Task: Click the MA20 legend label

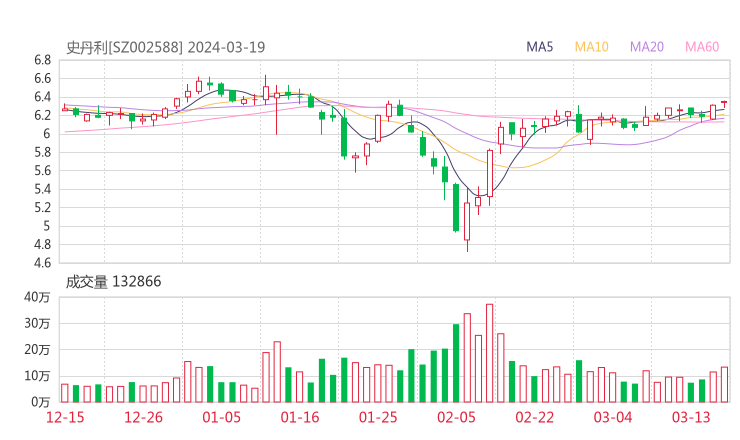Action: 647,47
